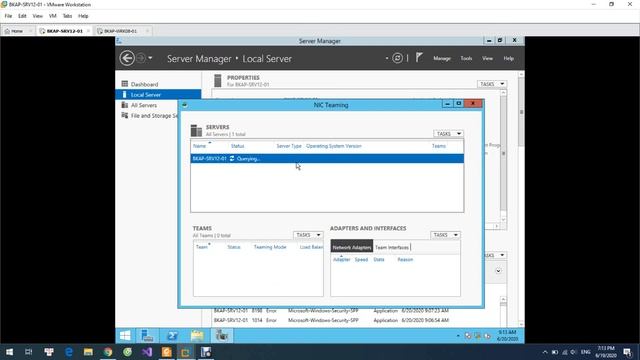
Task: Launch Microsoft Edge from the host taskbar
Action: 69,352
